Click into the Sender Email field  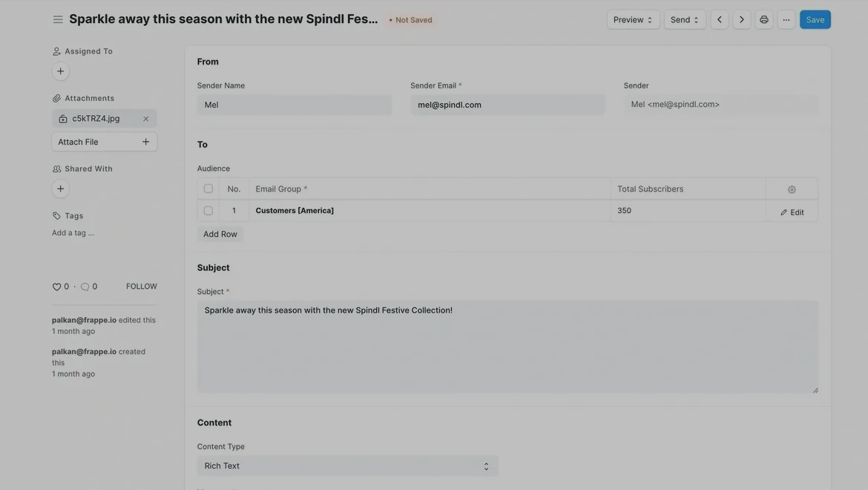507,105
